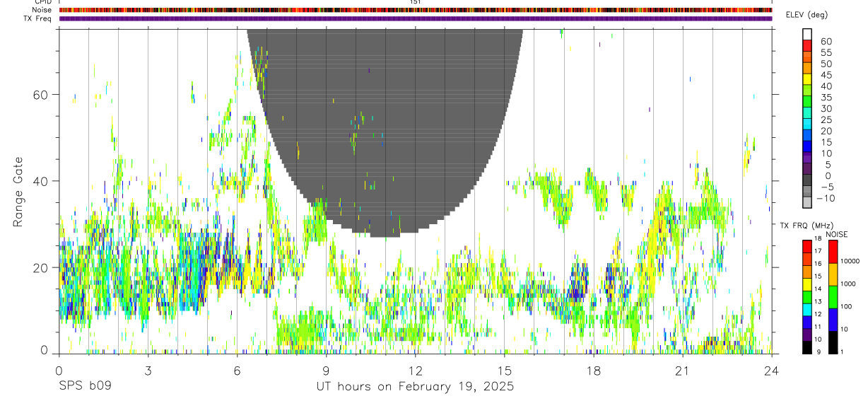Screen dimensions: 868x401
Task: Click the blue 15–20 degree elevation swatch
Action: click(x=807, y=136)
